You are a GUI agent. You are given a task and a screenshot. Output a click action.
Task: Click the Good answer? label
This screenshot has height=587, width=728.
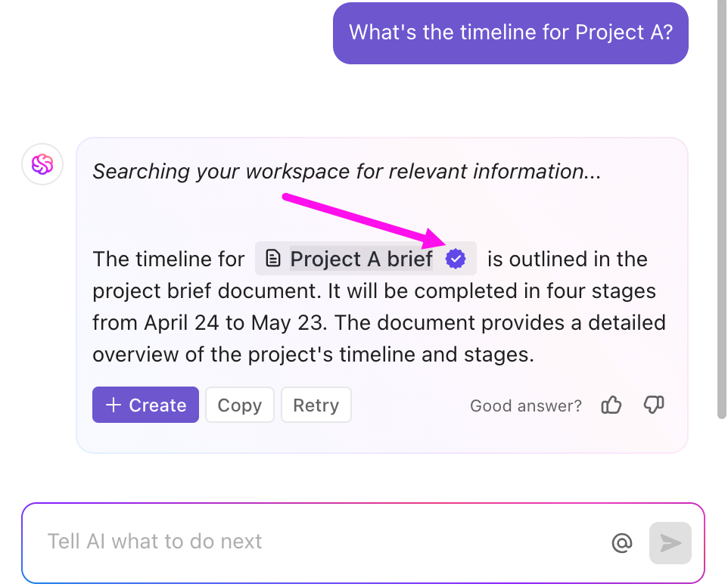525,405
